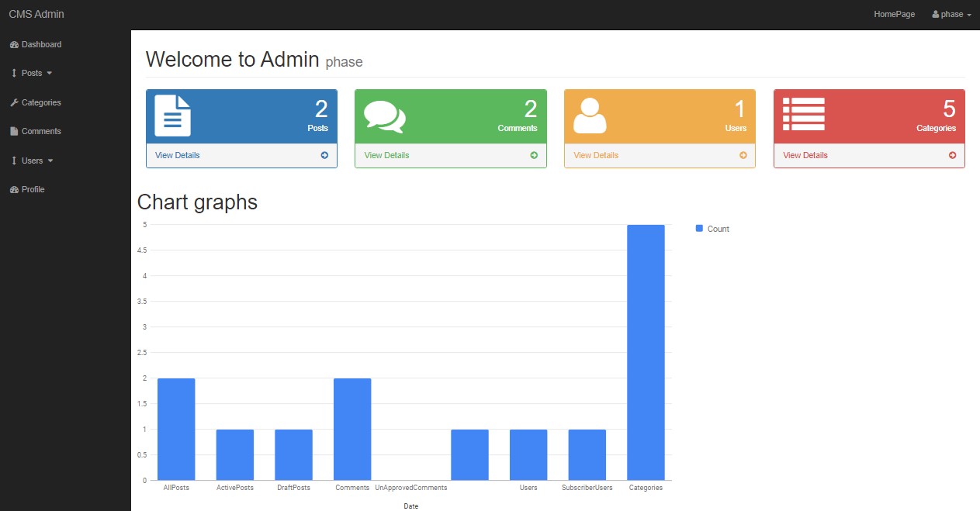The width and height of the screenshot is (980, 511).
Task: Open the phase user dropdown
Action: pyautogui.click(x=951, y=14)
